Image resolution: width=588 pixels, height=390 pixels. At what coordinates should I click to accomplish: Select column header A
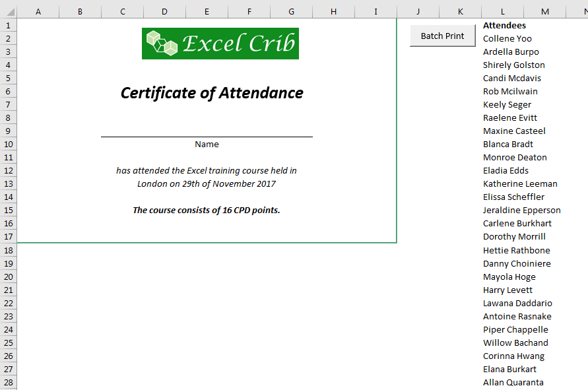pyautogui.click(x=38, y=11)
